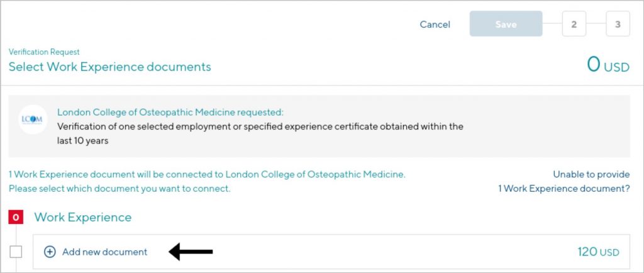Click the Please select which document message
This screenshot has width=644, height=273.
(119, 189)
